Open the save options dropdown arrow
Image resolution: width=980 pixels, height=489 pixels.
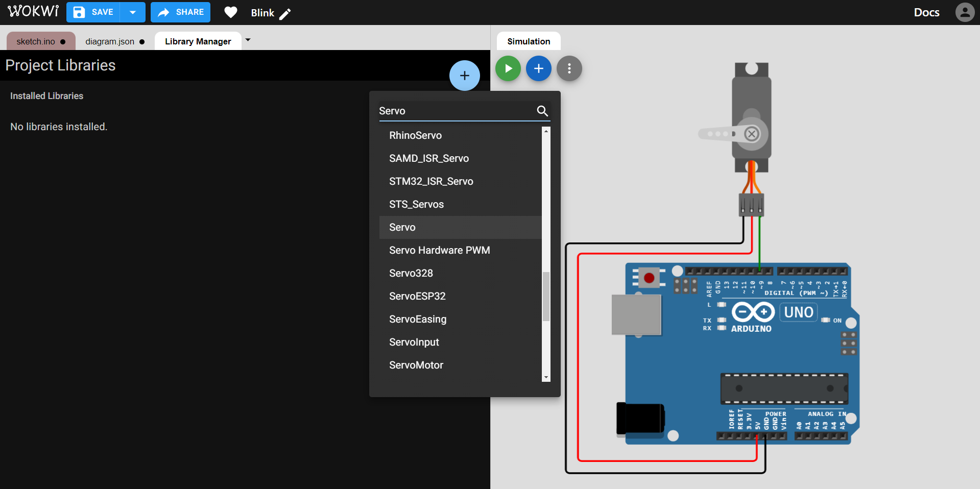133,12
